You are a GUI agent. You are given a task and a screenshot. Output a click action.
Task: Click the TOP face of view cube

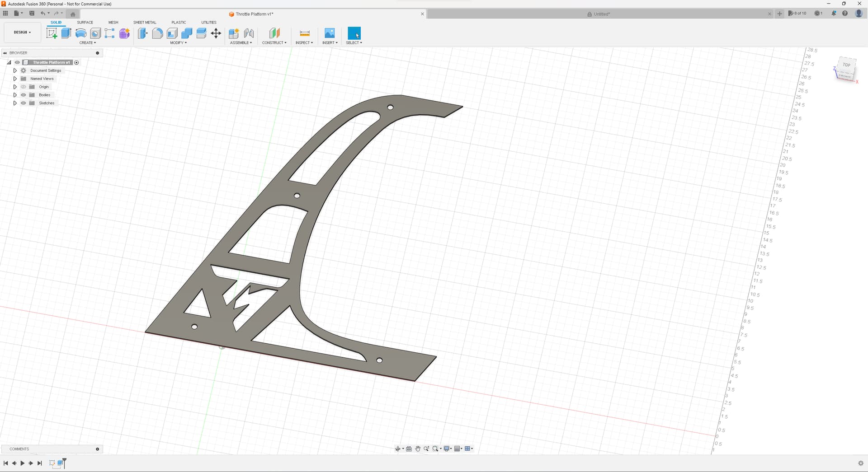pyautogui.click(x=846, y=65)
